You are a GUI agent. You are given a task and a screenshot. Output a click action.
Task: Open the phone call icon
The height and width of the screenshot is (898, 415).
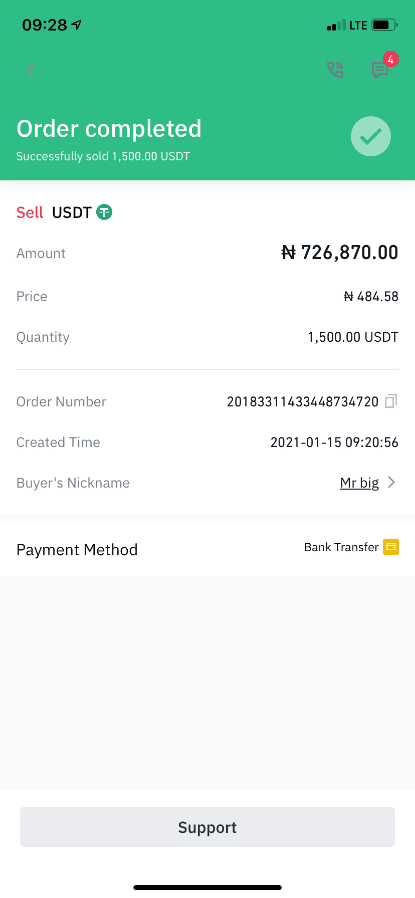[x=335, y=70]
